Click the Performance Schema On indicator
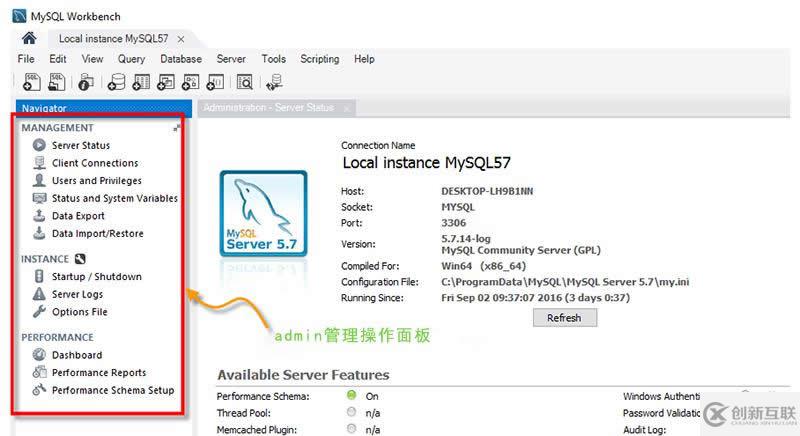The image size is (800, 436). click(352, 395)
